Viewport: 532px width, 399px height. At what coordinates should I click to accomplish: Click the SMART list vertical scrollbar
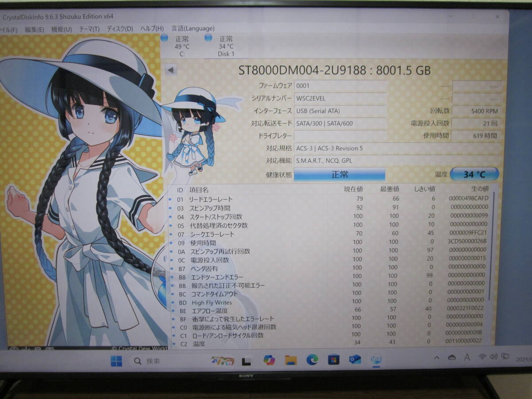[x=492, y=246]
